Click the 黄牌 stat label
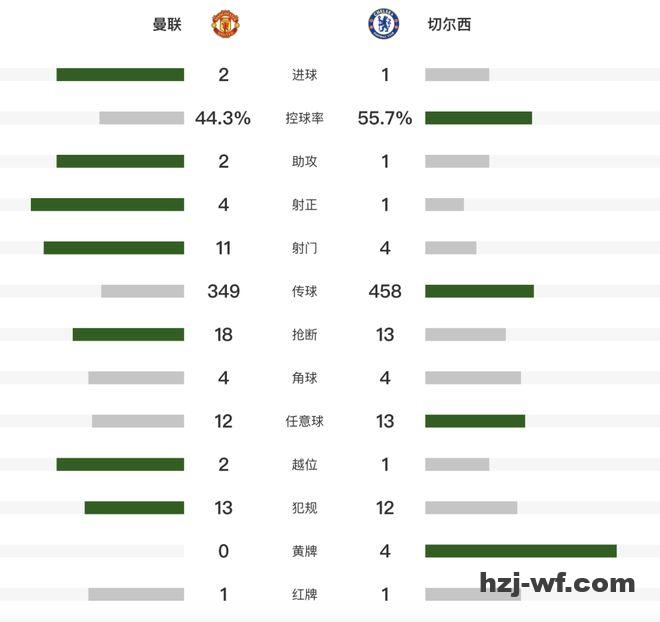660x622 pixels. [304, 551]
